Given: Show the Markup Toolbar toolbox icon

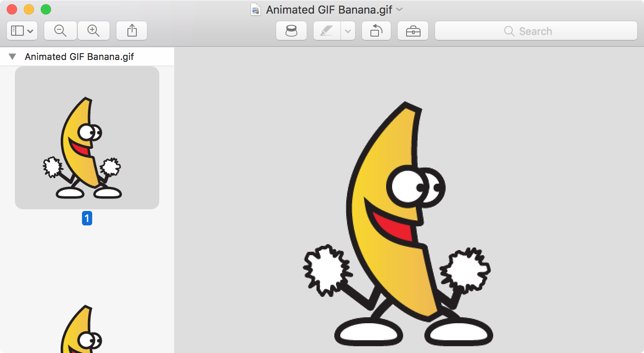Looking at the screenshot, I should (x=413, y=31).
